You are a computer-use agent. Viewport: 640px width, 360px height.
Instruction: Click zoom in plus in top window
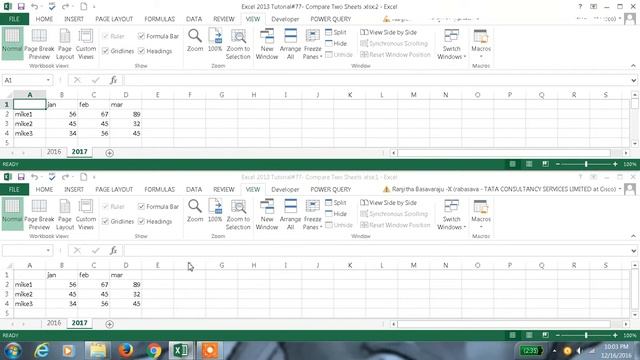click(x=615, y=164)
